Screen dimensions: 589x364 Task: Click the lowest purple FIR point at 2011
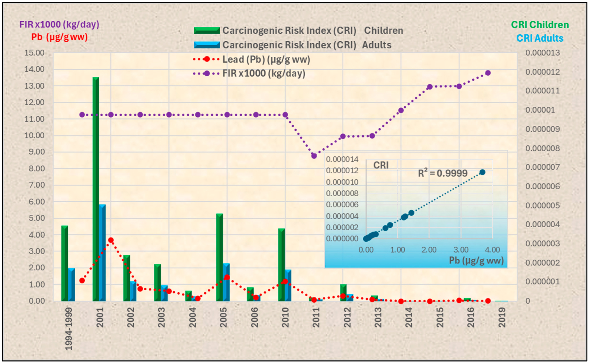[x=314, y=156]
